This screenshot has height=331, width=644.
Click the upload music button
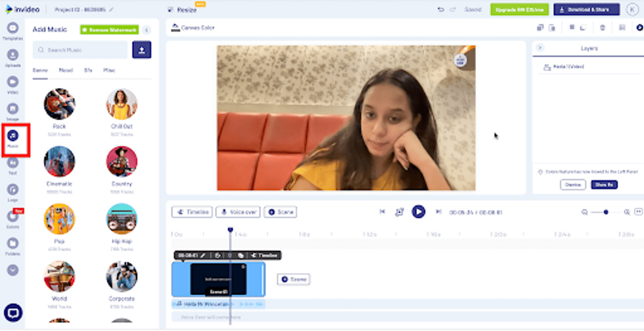142,50
